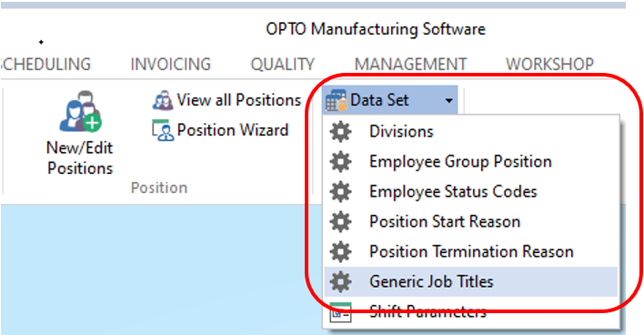Open the SCHEDULING ribbon tab
Viewport: 644px width, 335px height.
[x=45, y=64]
